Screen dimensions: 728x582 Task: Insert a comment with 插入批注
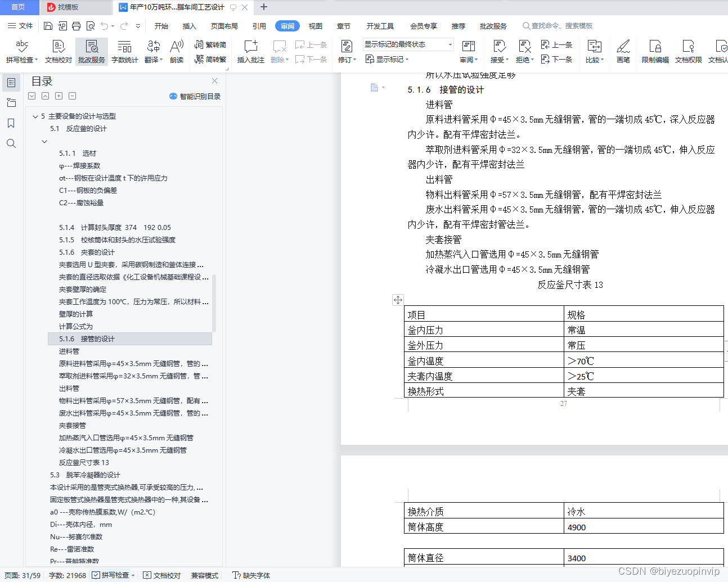pos(251,51)
